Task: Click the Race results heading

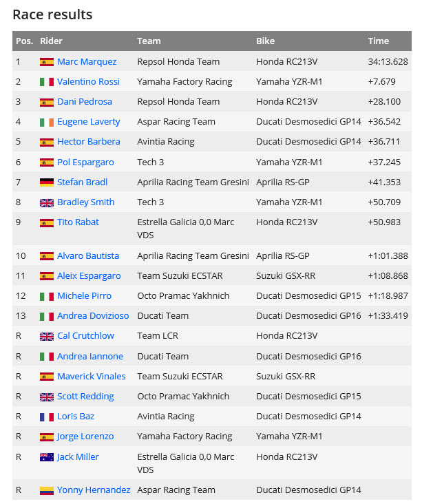Action: point(52,14)
